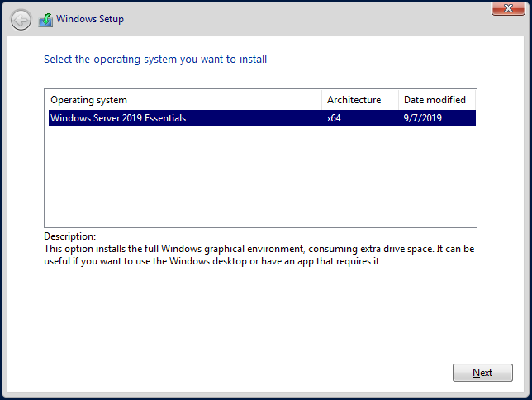532x400 pixels.
Task: Click the 'Select the operating system' heading
Action: [x=155, y=60]
